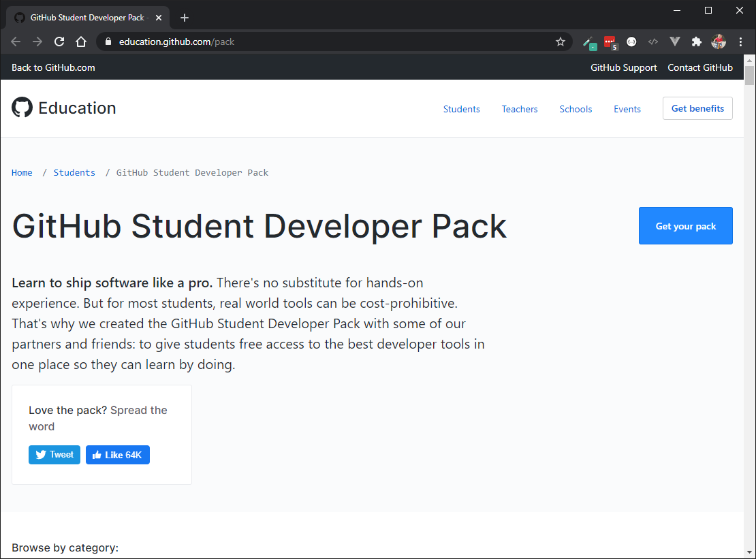Image resolution: width=756 pixels, height=559 pixels.
Task: Click the Get benefits button
Action: (x=697, y=108)
